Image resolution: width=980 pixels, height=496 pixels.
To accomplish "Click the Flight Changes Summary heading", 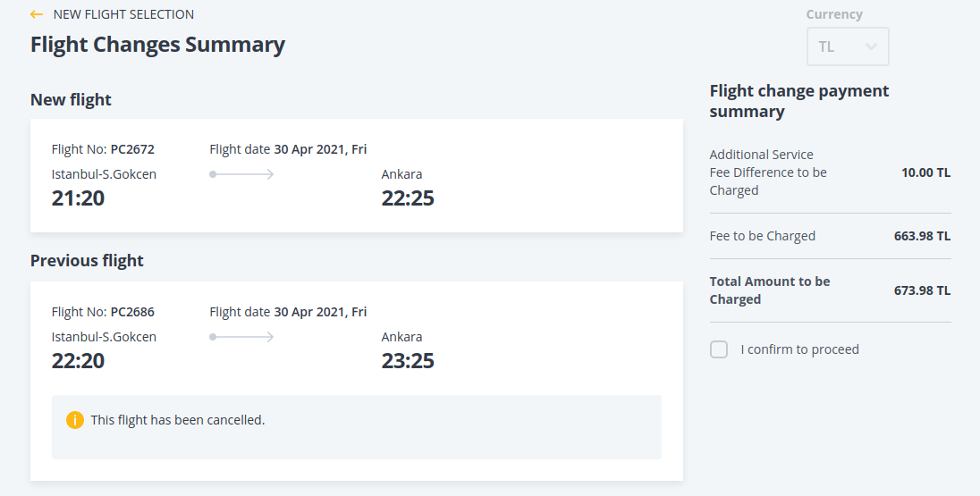I will 157,45.
